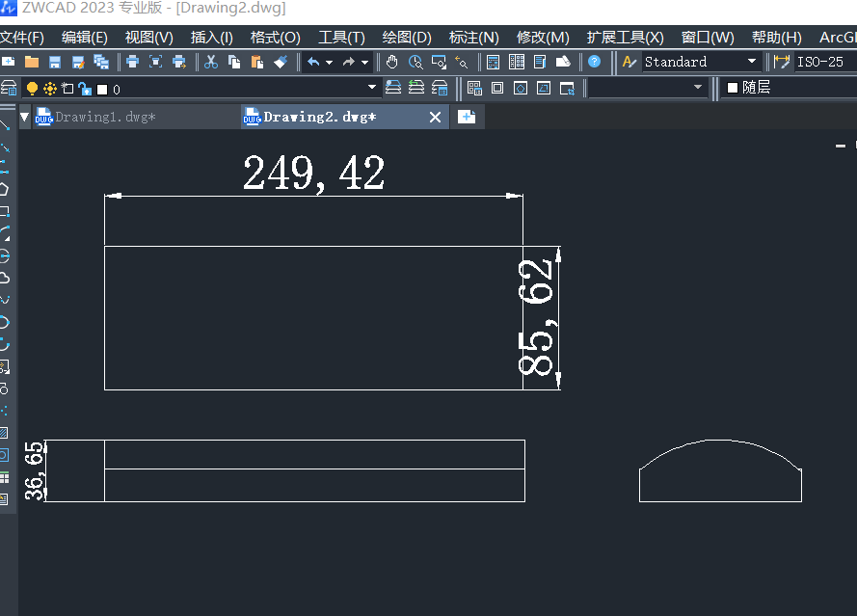The width and height of the screenshot is (857, 616).
Task: Convert object to viewport icon
Action: [544, 88]
